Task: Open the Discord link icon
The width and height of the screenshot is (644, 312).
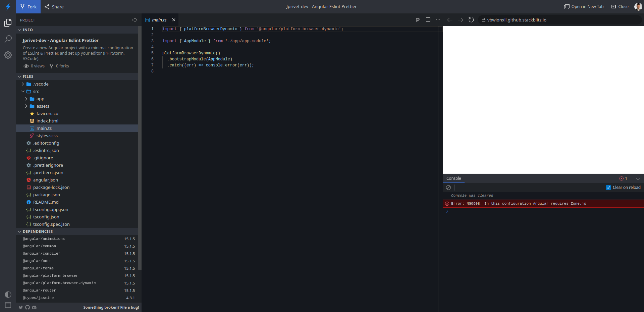Action: [x=34, y=307]
